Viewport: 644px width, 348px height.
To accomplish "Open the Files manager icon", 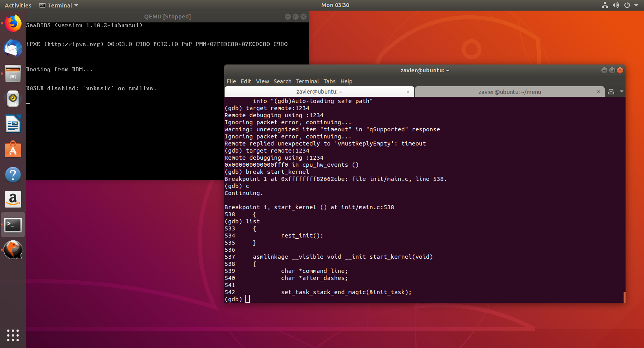I will click(13, 74).
